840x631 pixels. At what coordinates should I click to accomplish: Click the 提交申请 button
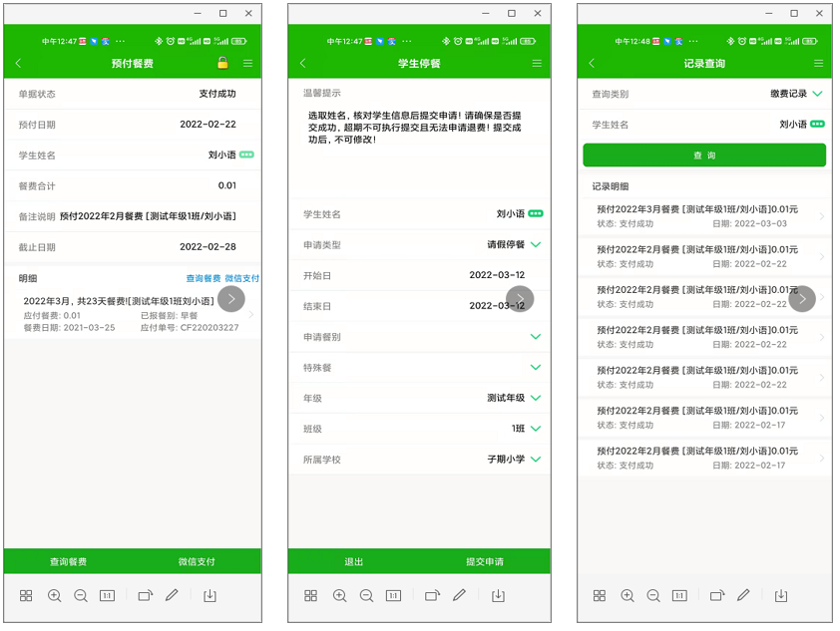pos(485,561)
